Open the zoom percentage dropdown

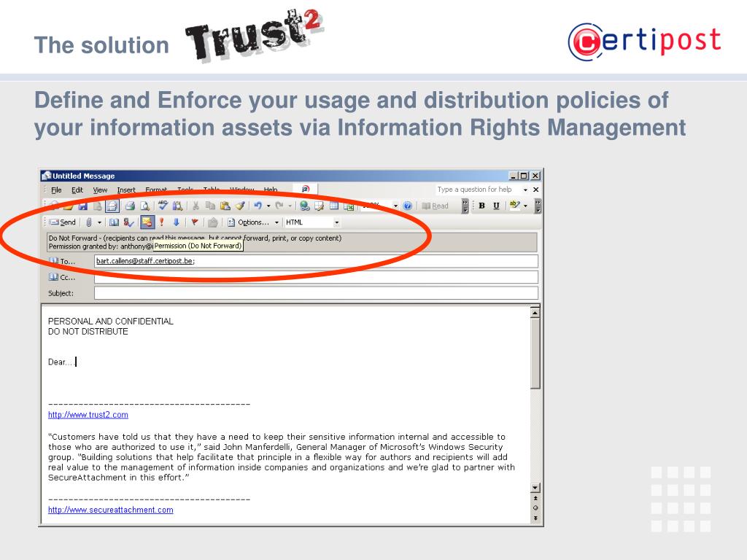395,206
